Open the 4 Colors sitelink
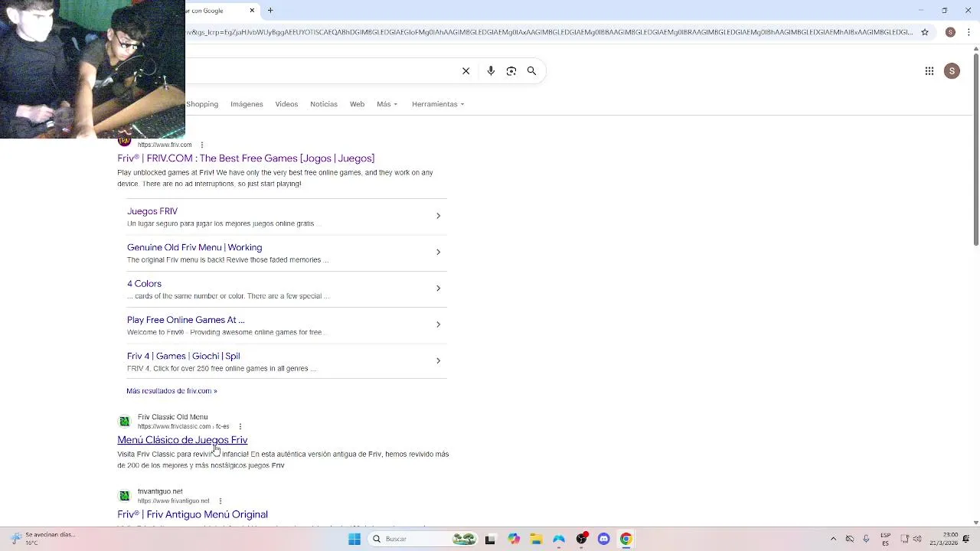 click(144, 283)
